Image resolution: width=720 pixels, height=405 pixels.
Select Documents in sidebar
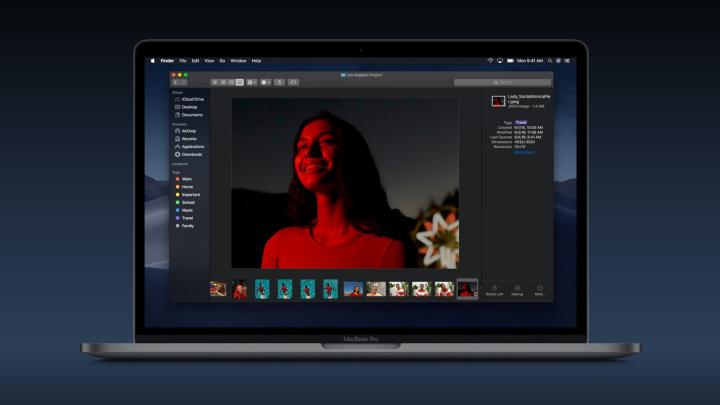[x=189, y=115]
